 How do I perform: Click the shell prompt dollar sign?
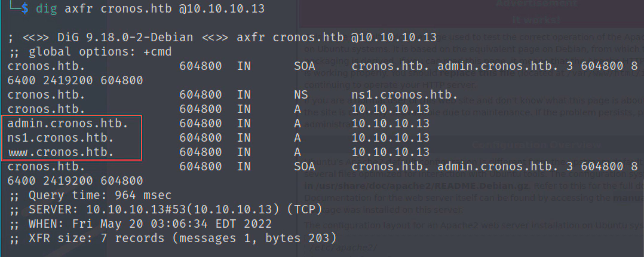point(24,9)
